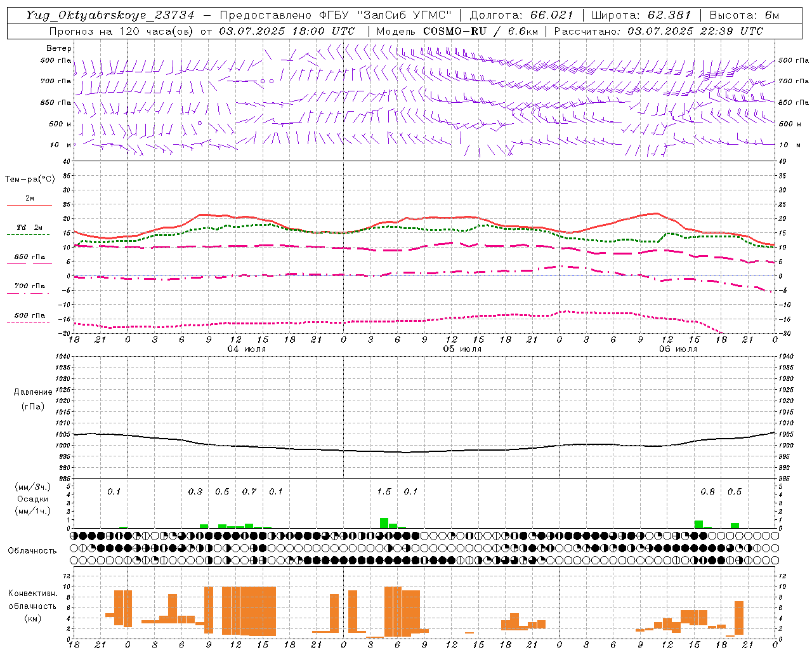812x650 pixels.
Task: Click the 'Ветер' wind panel label
Action: 59,48
